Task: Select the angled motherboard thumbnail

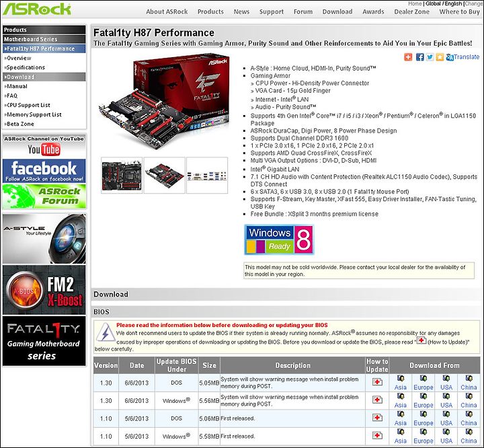Action: (x=164, y=176)
